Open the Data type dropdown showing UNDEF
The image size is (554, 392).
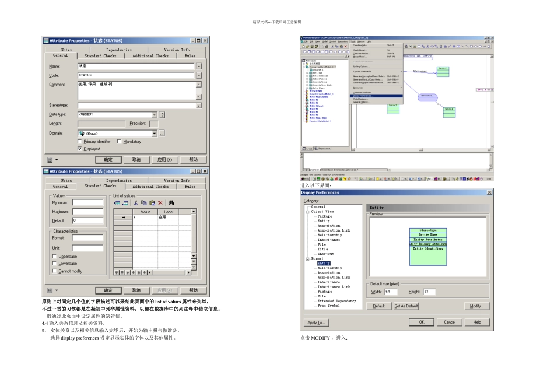(155, 115)
